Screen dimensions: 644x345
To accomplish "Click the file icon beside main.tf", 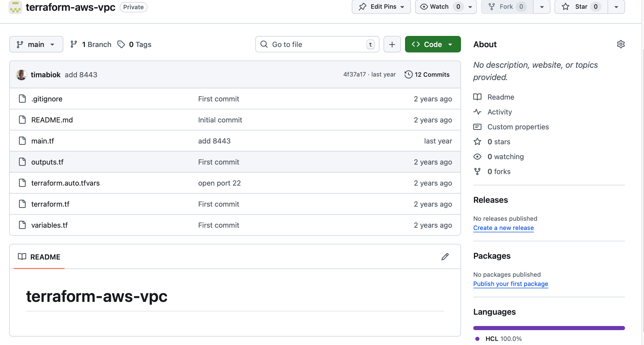I will pos(22,141).
